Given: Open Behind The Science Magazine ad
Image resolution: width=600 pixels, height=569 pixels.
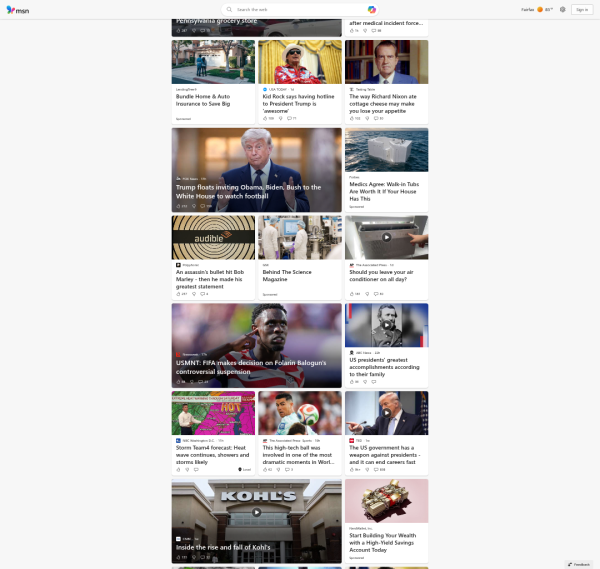Looking at the screenshot, I should tap(287, 276).
